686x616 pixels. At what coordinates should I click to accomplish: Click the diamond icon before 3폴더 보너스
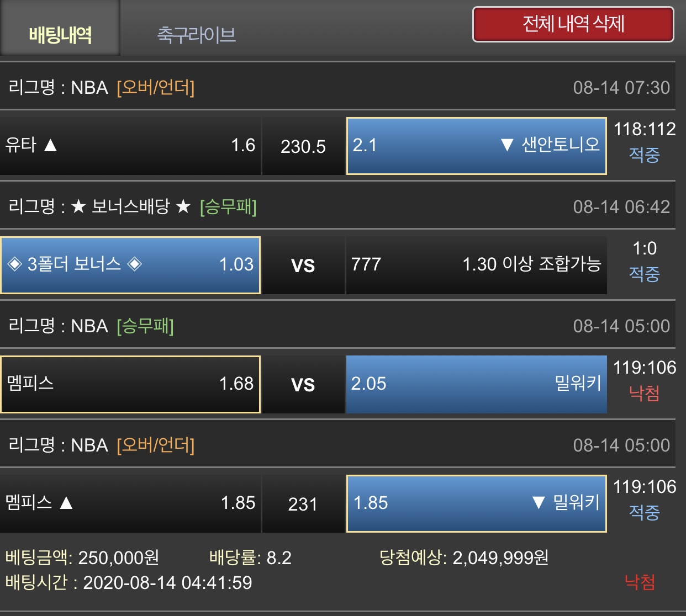point(14,264)
